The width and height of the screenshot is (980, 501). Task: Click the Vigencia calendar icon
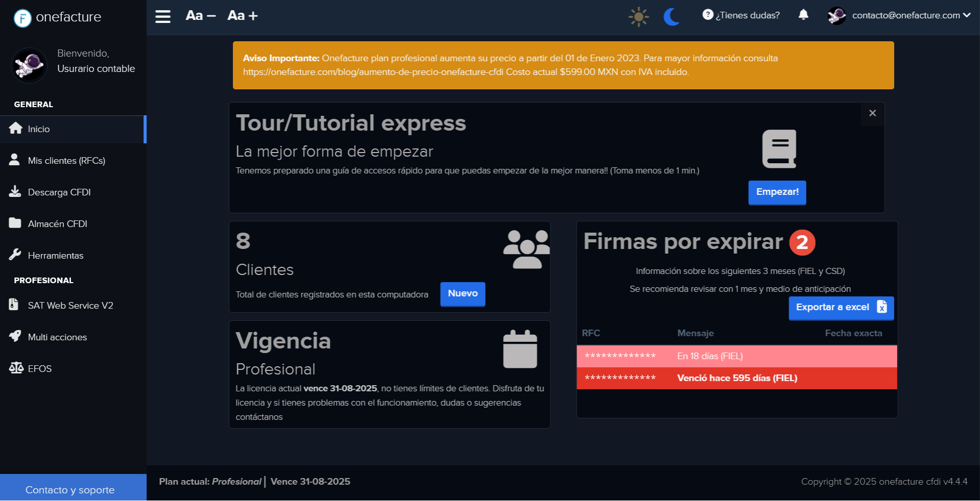tap(520, 349)
